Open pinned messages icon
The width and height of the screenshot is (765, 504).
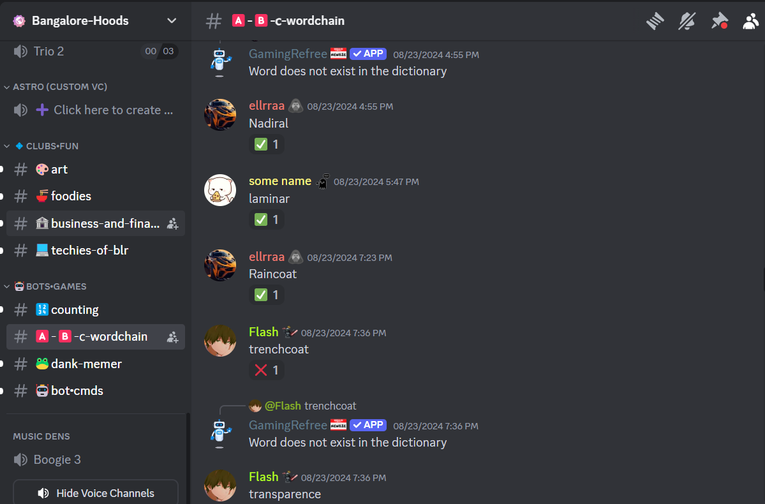(719, 21)
